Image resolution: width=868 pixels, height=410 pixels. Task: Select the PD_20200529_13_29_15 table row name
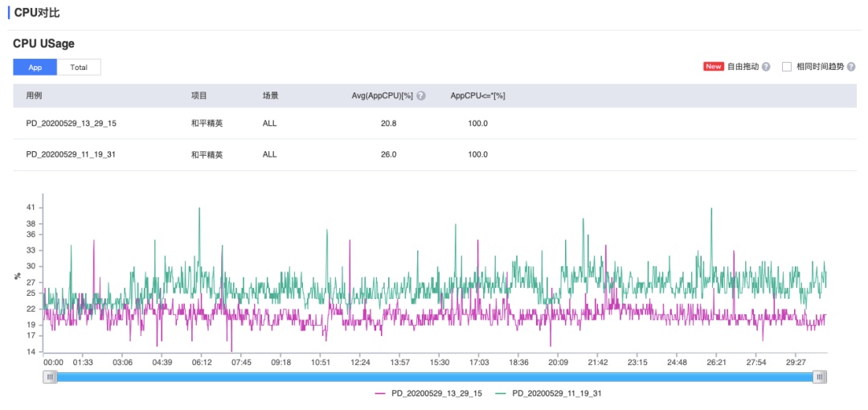coord(72,123)
